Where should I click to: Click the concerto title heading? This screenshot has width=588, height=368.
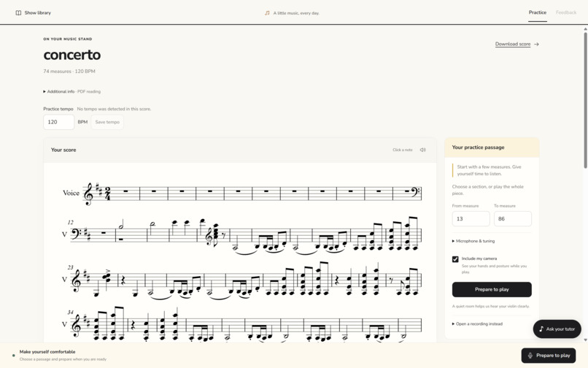coord(72,55)
